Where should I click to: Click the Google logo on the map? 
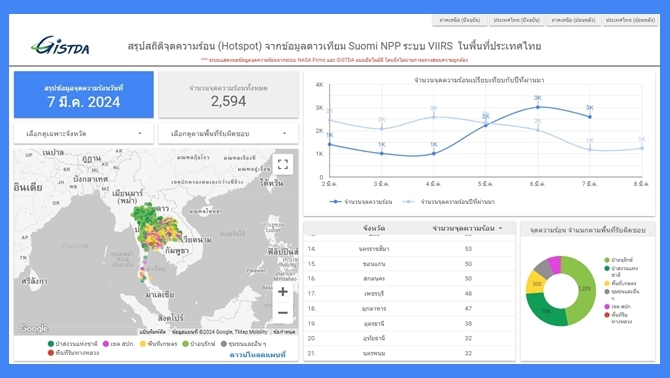click(33, 328)
